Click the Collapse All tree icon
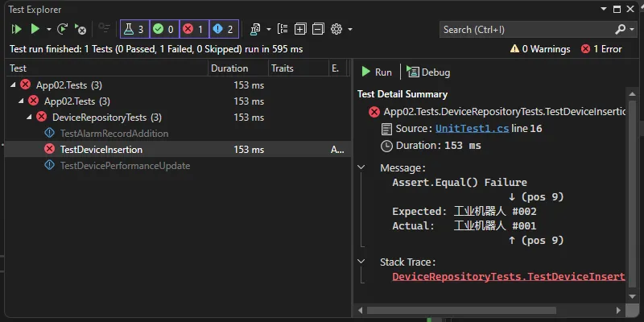This screenshot has height=322, width=644. point(318,29)
